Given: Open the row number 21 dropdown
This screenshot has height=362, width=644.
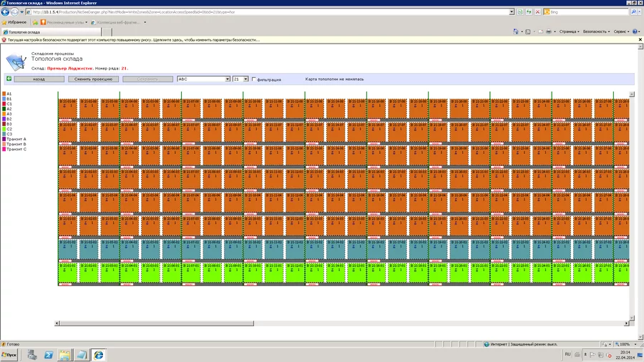Looking at the screenshot, I should 240,79.
